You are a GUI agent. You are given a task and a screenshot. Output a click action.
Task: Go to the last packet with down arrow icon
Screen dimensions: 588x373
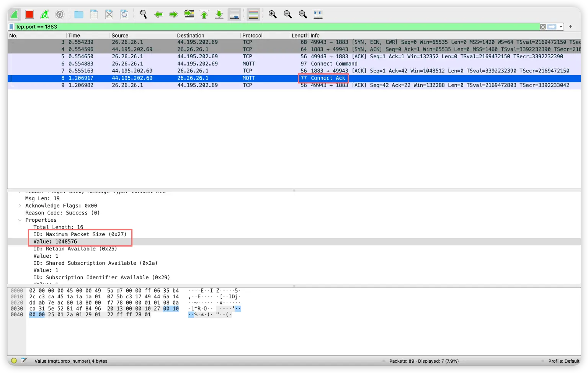pos(219,14)
